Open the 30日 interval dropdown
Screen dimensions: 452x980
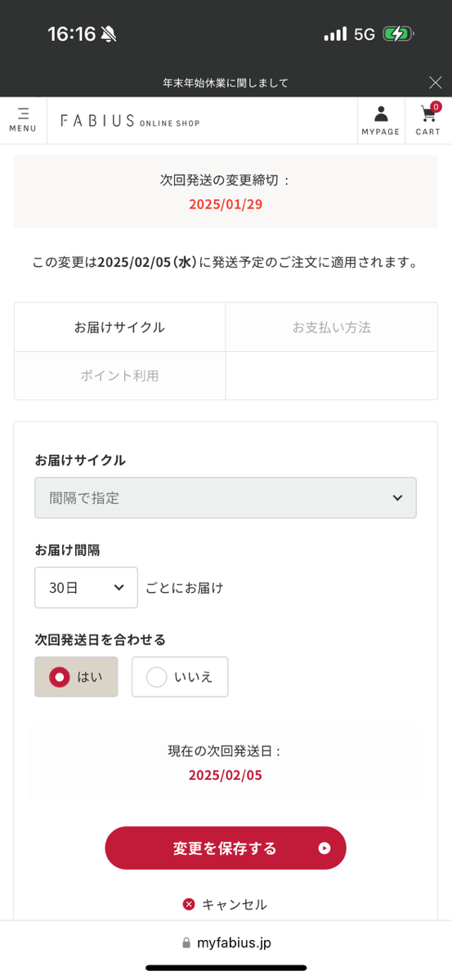(86, 587)
